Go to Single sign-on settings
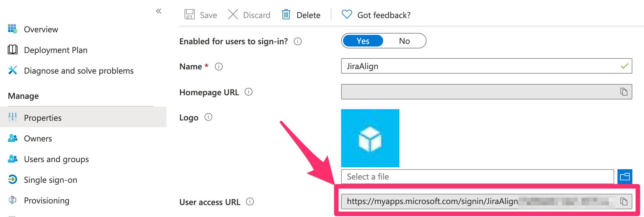The width and height of the screenshot is (644, 217). (50, 180)
